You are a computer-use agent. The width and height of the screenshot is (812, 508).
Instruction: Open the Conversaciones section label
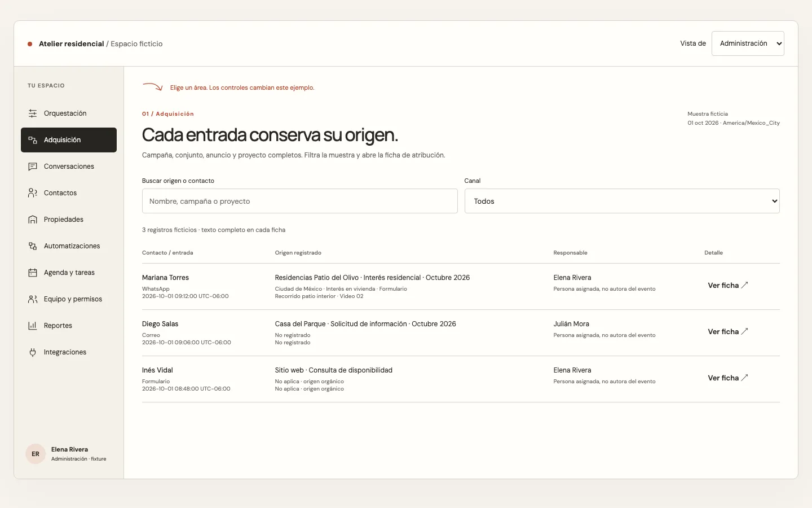69,167
